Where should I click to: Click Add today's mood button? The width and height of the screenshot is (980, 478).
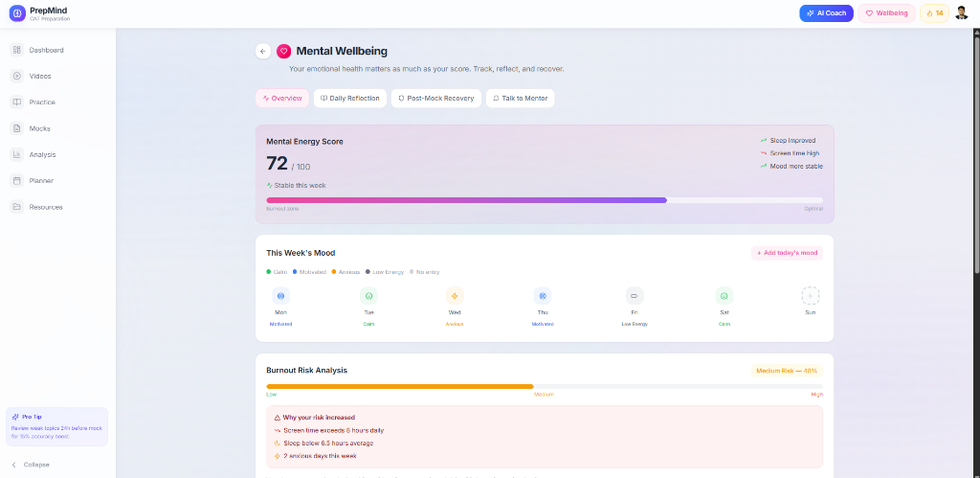pos(787,253)
